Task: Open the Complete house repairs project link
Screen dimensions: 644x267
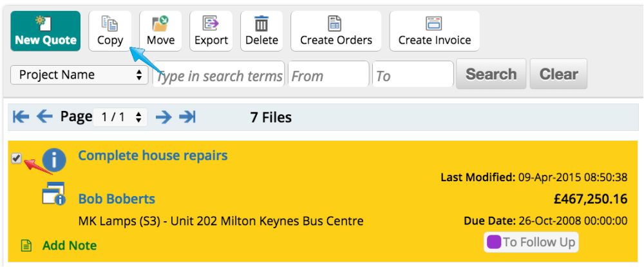Action: [x=153, y=155]
